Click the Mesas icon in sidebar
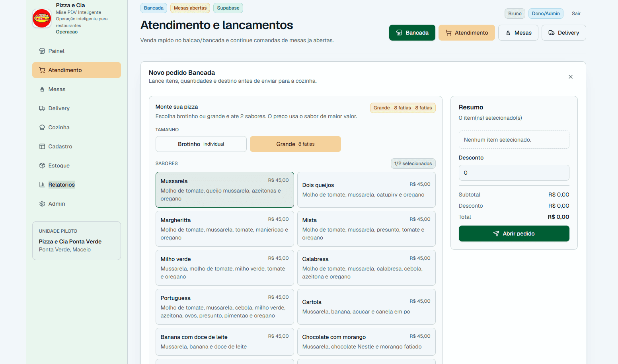Screen dimensions: 618x364 42,89
